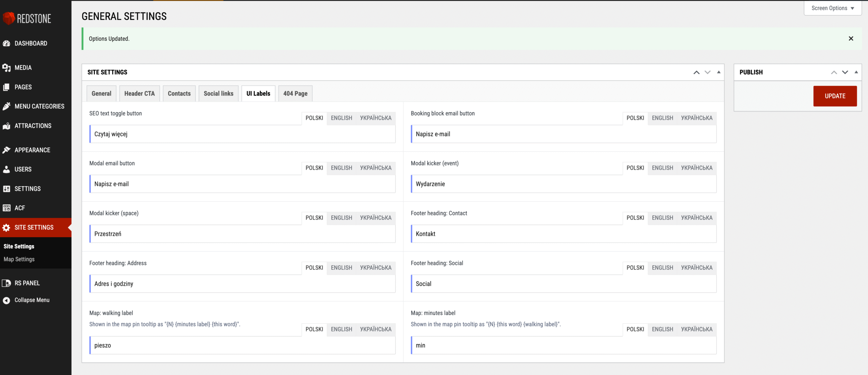
Task: Collapse the Site Settings panel triangle
Action: (x=718, y=72)
